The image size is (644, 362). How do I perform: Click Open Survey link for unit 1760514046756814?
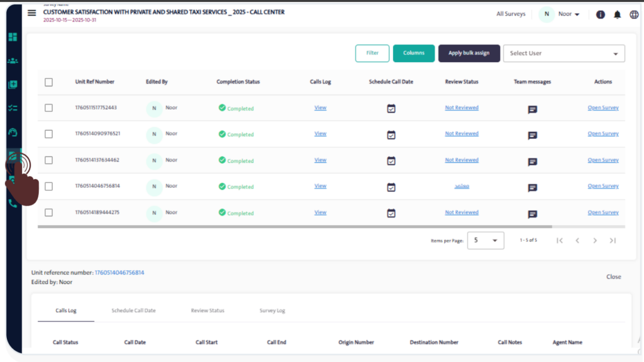point(602,186)
